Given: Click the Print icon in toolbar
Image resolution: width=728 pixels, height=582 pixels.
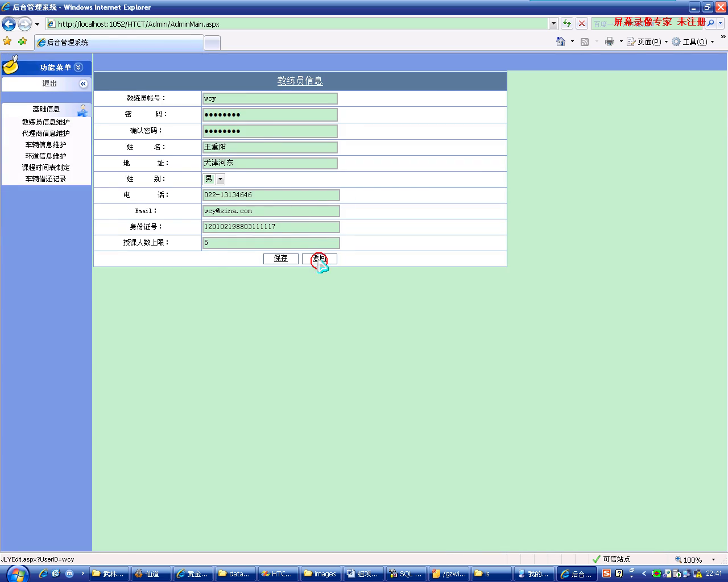Looking at the screenshot, I should (x=610, y=41).
